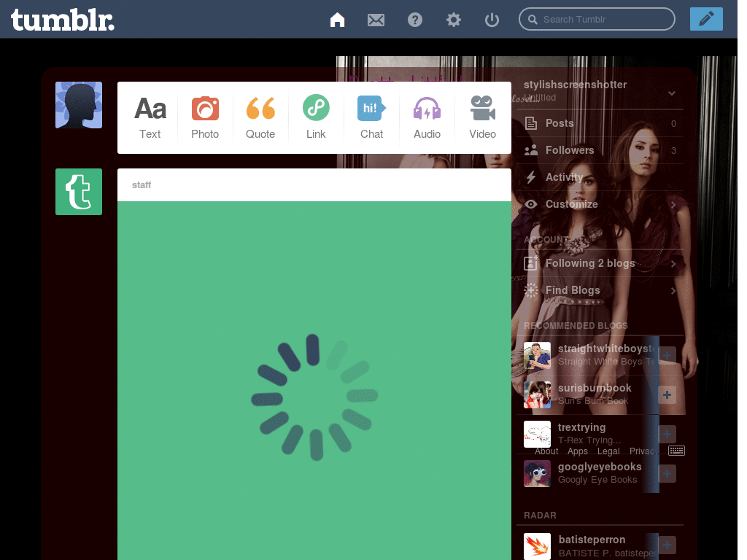
Task: Create a new Quote post
Action: pos(260,117)
